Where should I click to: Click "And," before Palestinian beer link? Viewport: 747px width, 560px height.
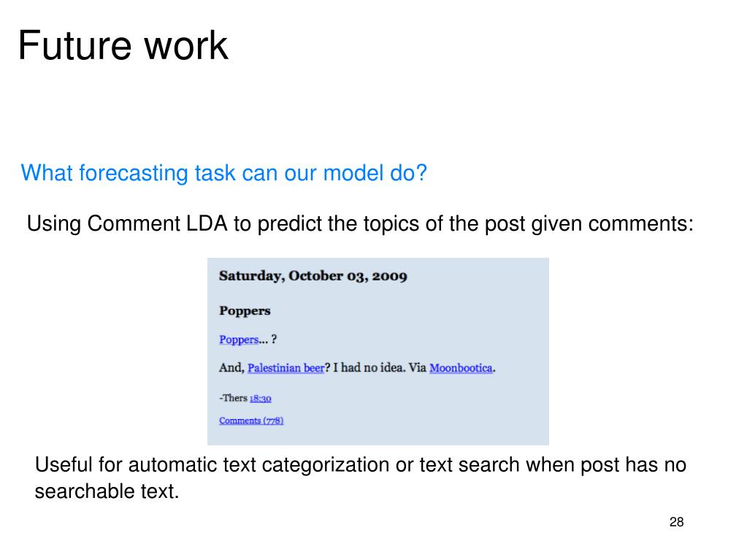tap(231, 368)
